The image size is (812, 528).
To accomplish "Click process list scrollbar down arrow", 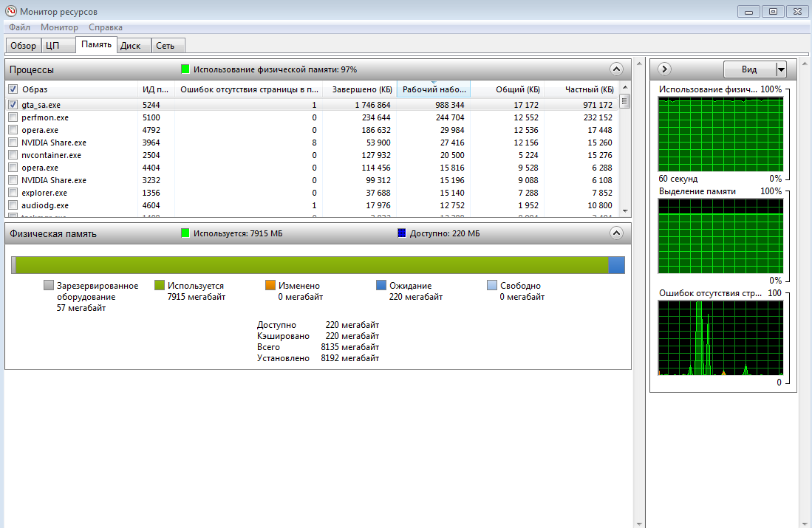I will pos(624,210).
